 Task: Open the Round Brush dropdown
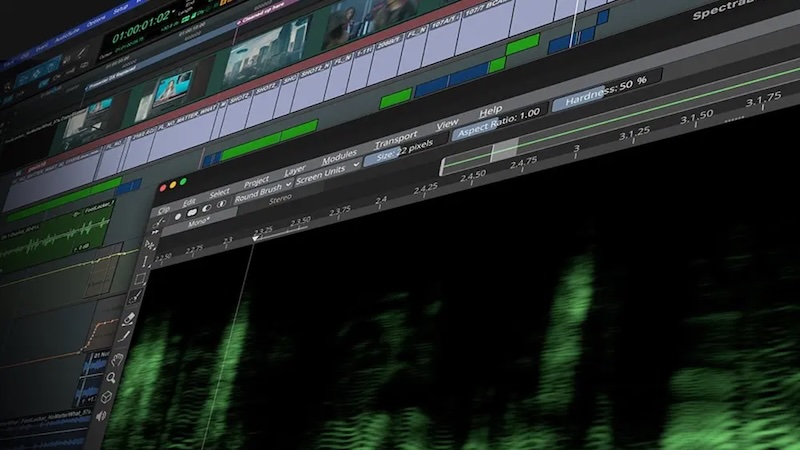[x=263, y=191]
